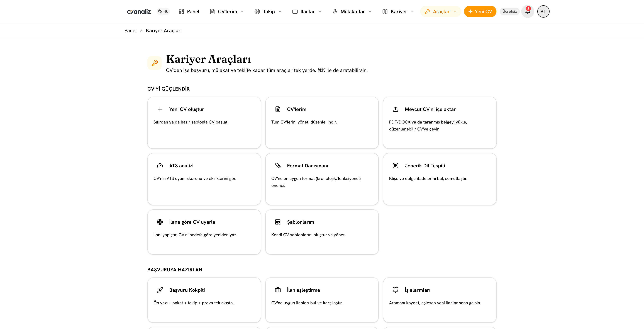Click the İlanlar briefcase icon in navbar
Viewport: 644px width, 329px height.
click(x=295, y=11)
